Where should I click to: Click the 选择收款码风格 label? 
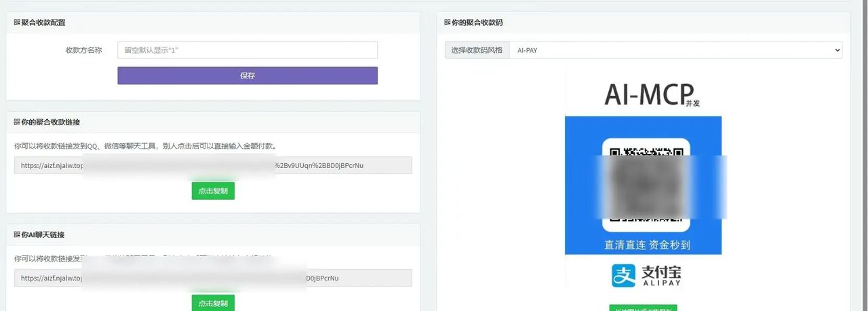coord(477,50)
